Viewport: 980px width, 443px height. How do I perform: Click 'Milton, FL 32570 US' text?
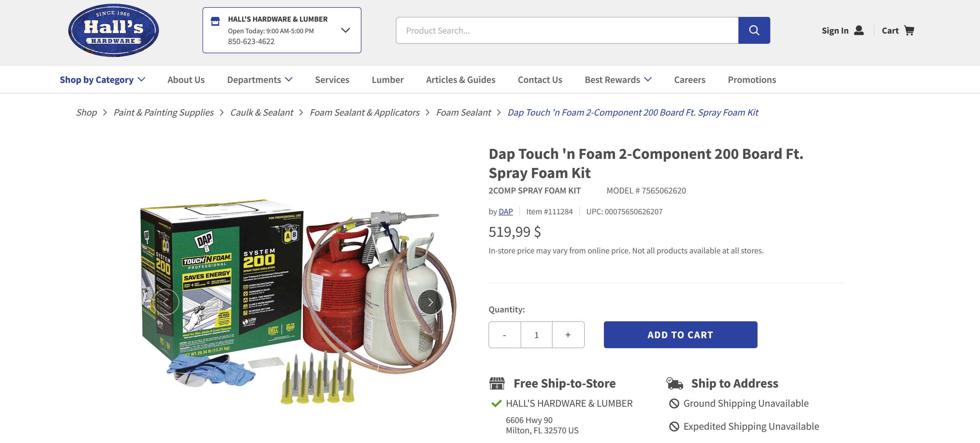pyautogui.click(x=542, y=431)
